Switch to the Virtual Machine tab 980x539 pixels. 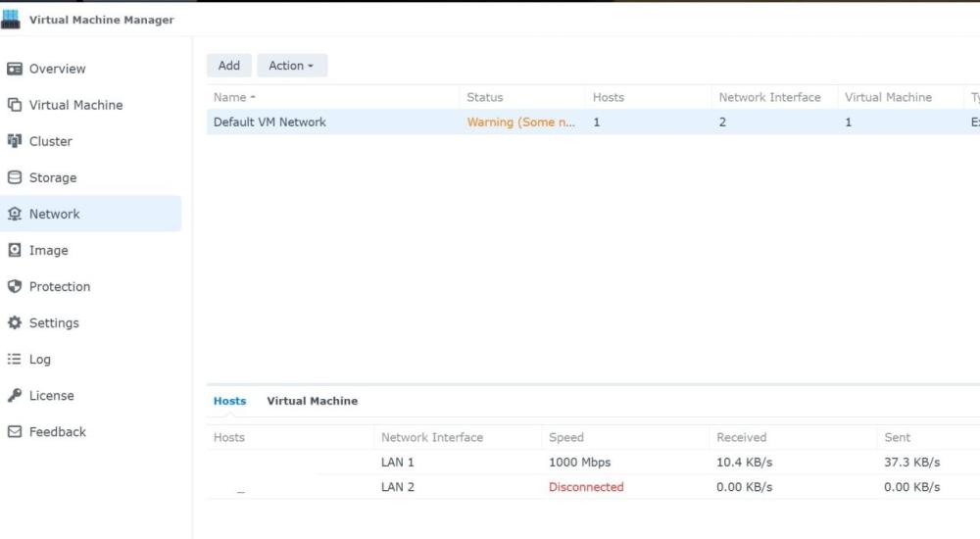[x=312, y=401]
